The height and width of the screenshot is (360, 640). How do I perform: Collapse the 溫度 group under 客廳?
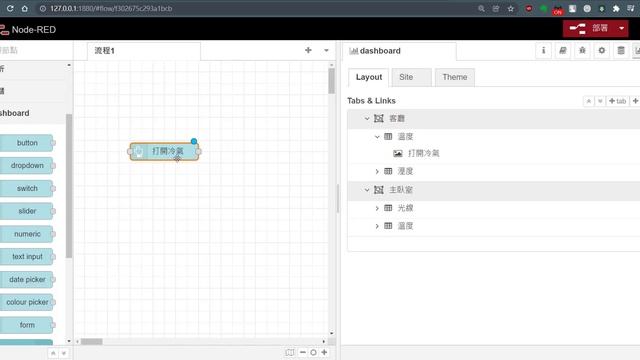(x=377, y=137)
